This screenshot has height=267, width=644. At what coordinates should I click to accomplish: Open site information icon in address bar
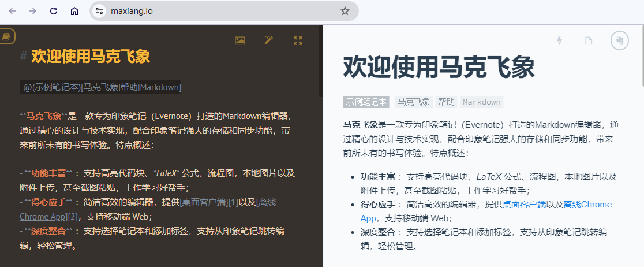click(x=99, y=11)
